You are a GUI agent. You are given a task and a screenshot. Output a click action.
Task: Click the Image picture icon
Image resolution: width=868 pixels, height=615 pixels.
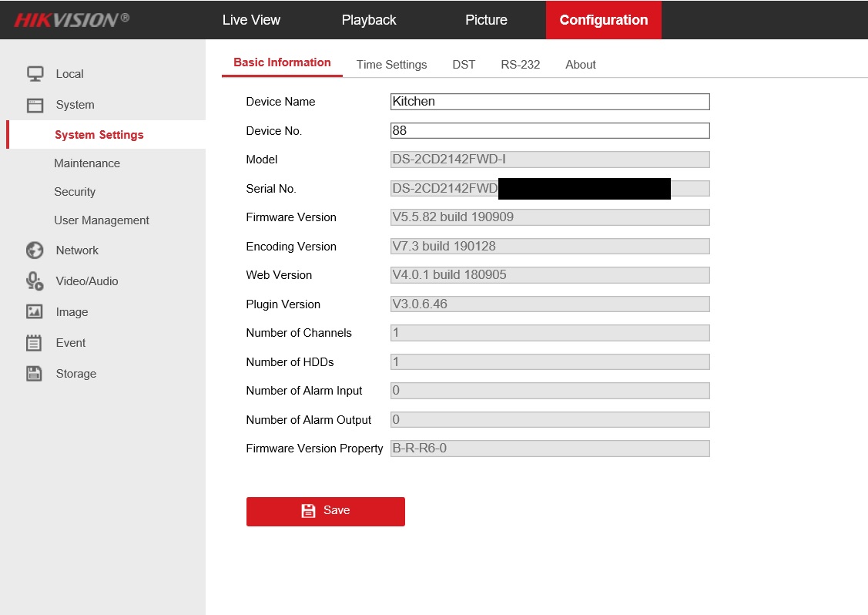35,312
